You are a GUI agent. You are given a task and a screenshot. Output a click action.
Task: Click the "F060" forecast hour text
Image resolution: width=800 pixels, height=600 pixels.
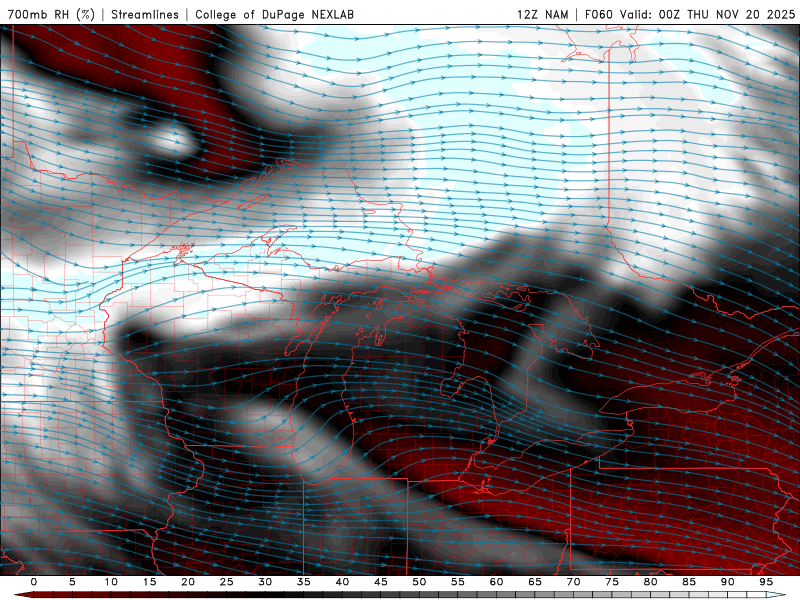click(598, 14)
